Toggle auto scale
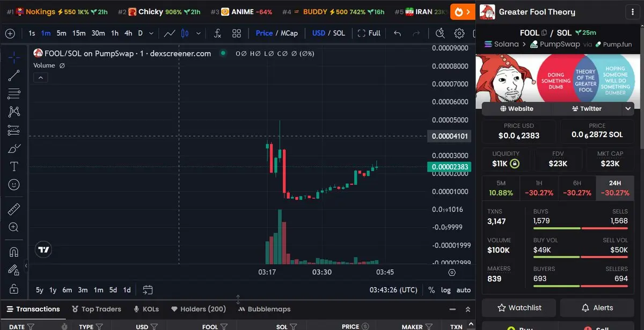The image size is (644, 330). pos(463,290)
